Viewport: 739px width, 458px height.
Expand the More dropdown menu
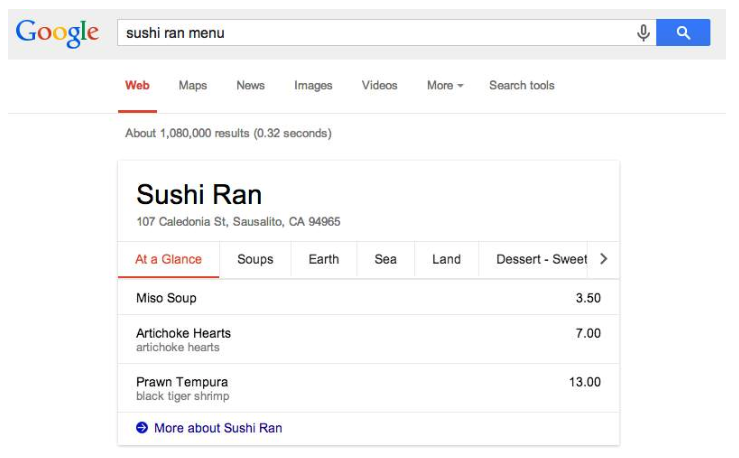pyautogui.click(x=445, y=85)
